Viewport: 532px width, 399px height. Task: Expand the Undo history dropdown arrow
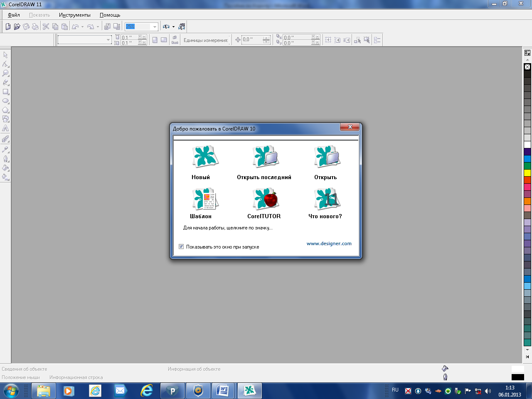tap(82, 27)
